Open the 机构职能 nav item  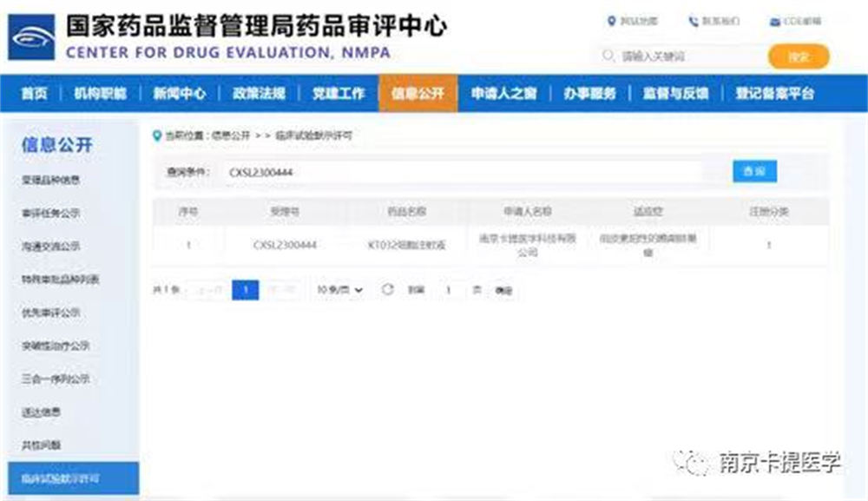100,93
